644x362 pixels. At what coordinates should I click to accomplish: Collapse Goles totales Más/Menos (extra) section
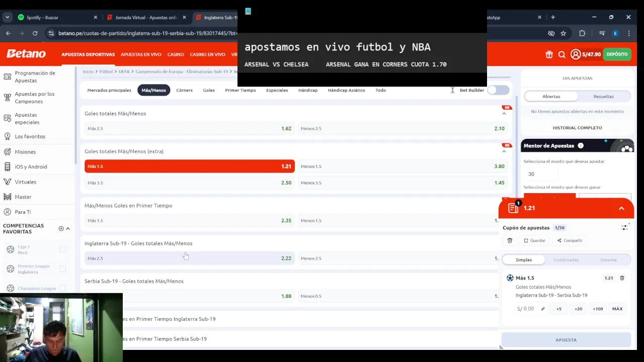[x=504, y=151]
